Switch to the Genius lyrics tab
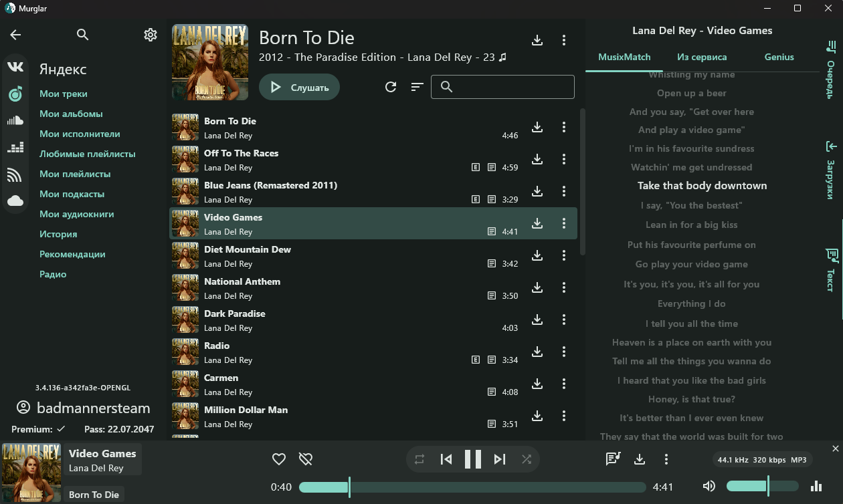 click(779, 57)
